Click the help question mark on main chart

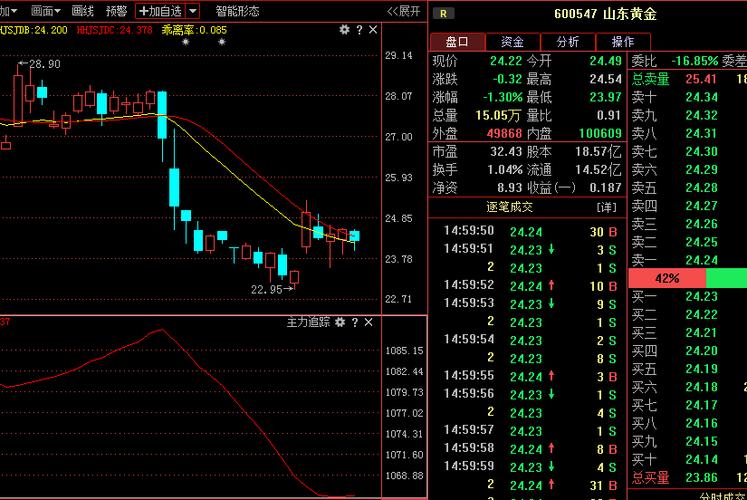(x=359, y=30)
